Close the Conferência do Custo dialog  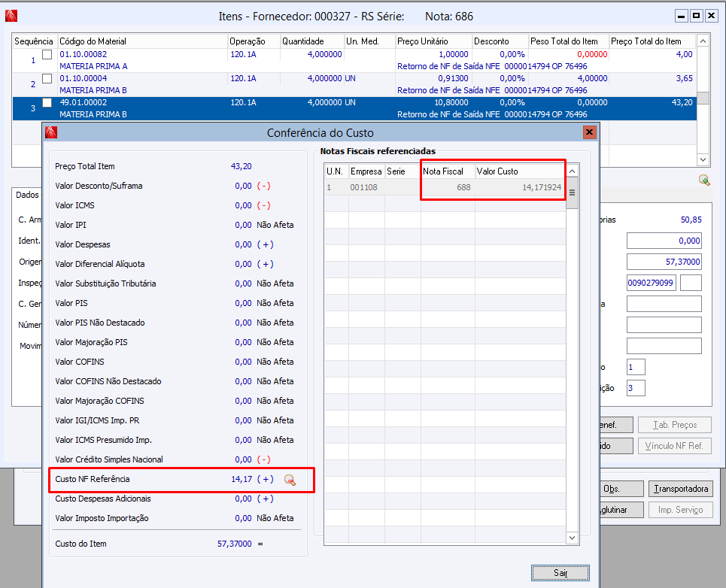(x=589, y=132)
